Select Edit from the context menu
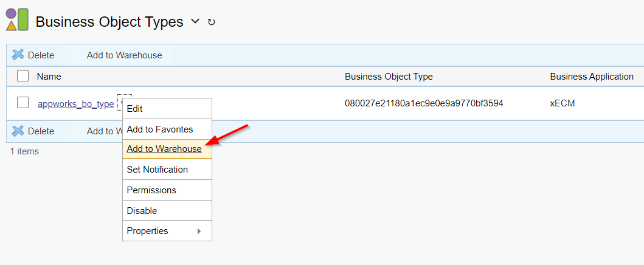Image resolution: width=644 pixels, height=265 pixels. pyautogui.click(x=135, y=109)
